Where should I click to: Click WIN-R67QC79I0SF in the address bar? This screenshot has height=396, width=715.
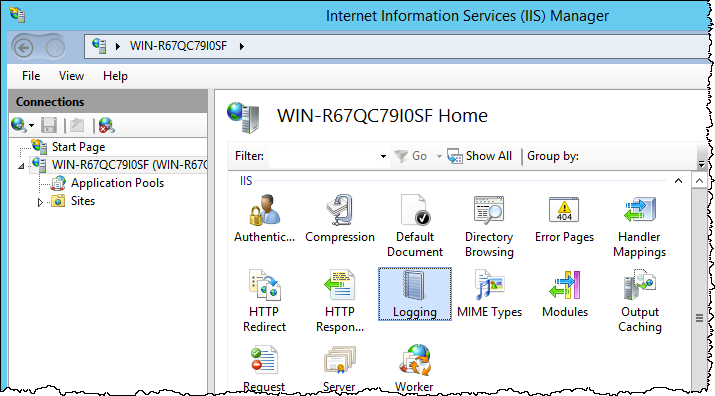tap(178, 46)
